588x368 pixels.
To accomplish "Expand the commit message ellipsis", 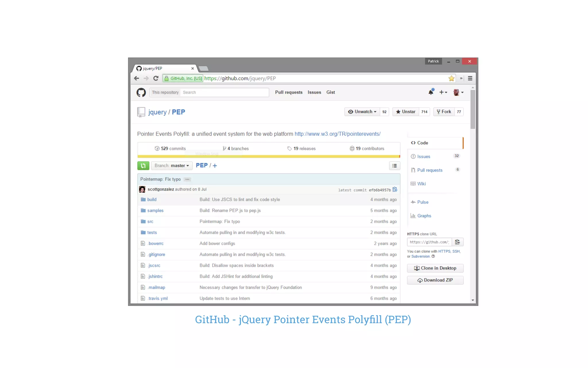I will click(x=187, y=179).
